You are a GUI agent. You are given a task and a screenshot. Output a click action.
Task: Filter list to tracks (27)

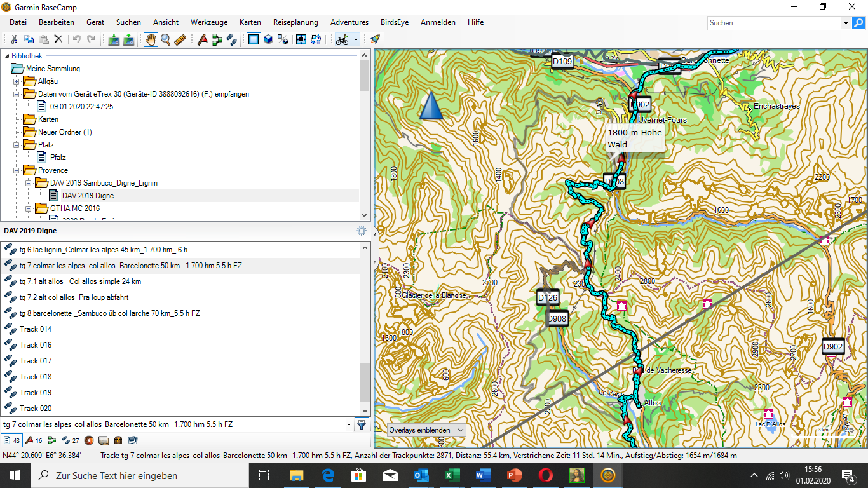tap(71, 440)
